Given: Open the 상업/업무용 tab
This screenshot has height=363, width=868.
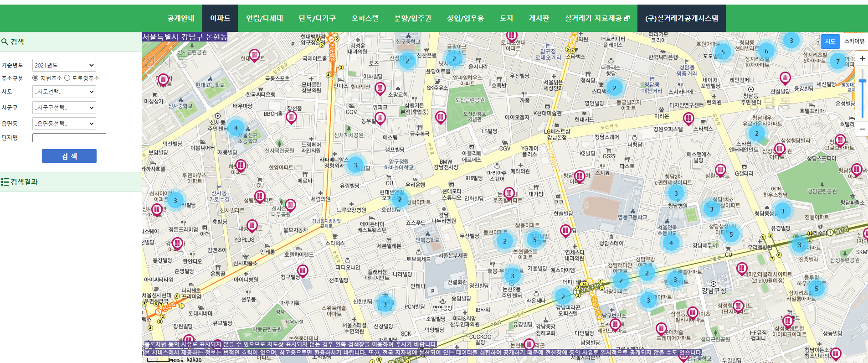Looking at the screenshot, I should [x=465, y=18].
